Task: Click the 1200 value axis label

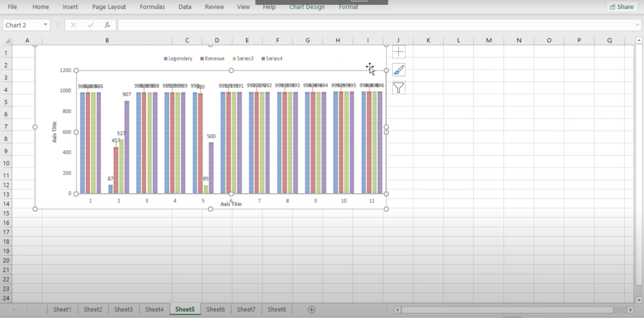Action: coord(65,70)
